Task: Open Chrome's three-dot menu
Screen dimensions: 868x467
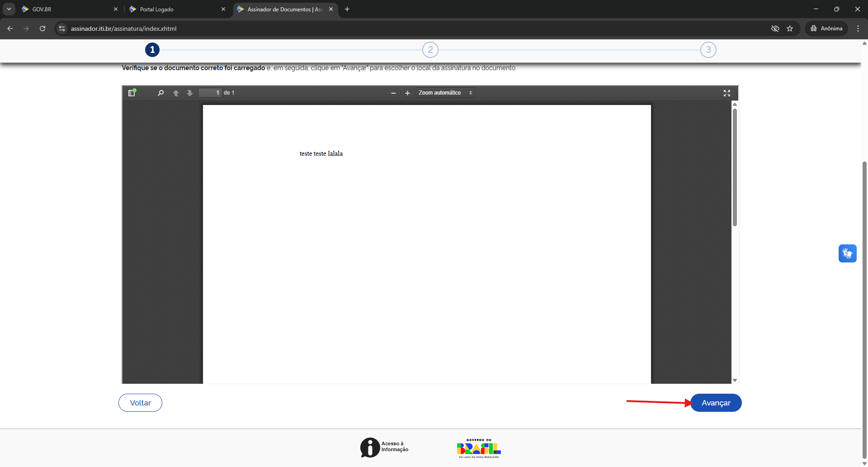Action: coord(858,29)
